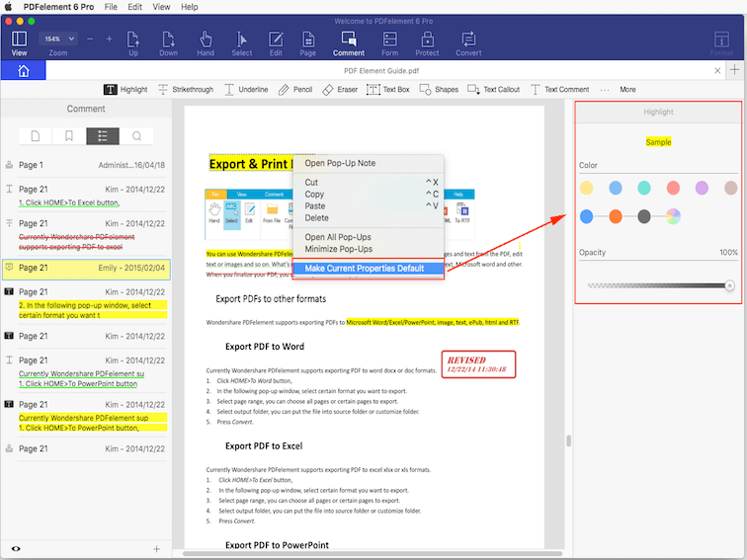Screen dimensions: 747x560
Task: Open the search panel in sidebar
Action: click(136, 136)
